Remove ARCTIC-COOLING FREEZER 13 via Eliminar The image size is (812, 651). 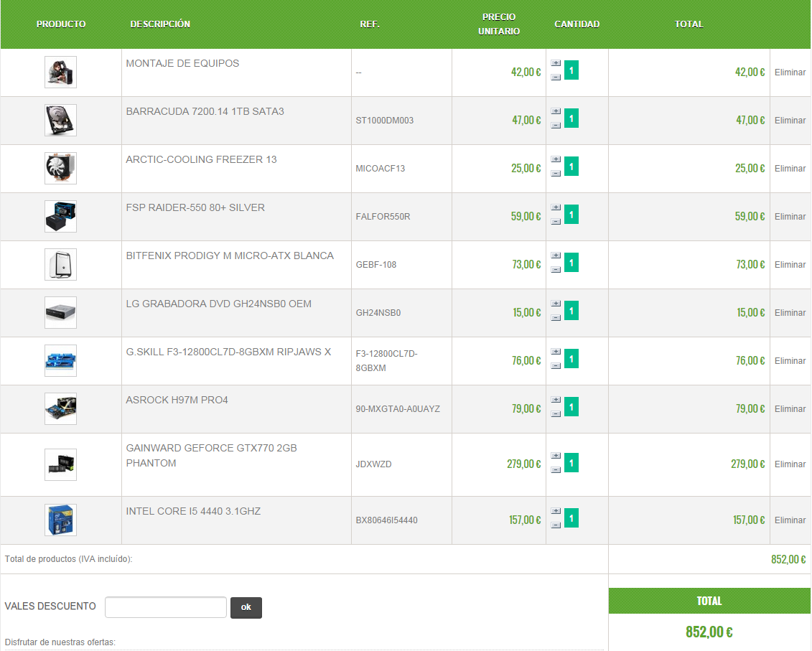point(790,169)
